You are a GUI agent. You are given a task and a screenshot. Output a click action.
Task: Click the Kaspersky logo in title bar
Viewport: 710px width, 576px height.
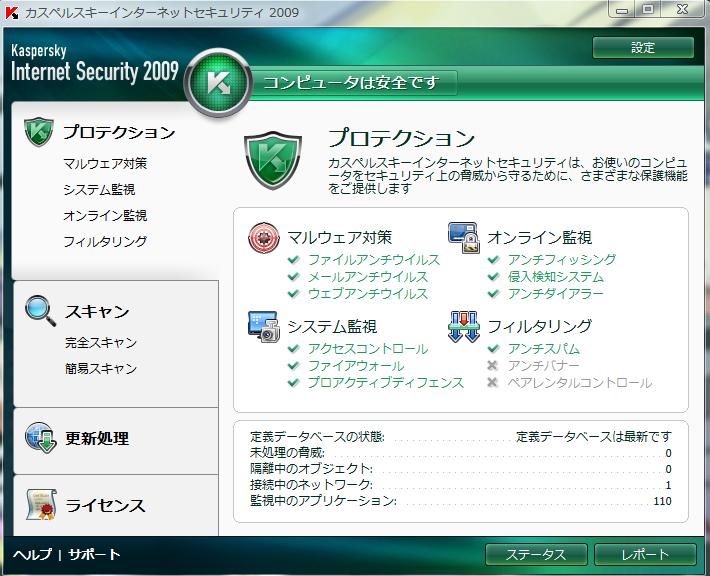tap(11, 13)
